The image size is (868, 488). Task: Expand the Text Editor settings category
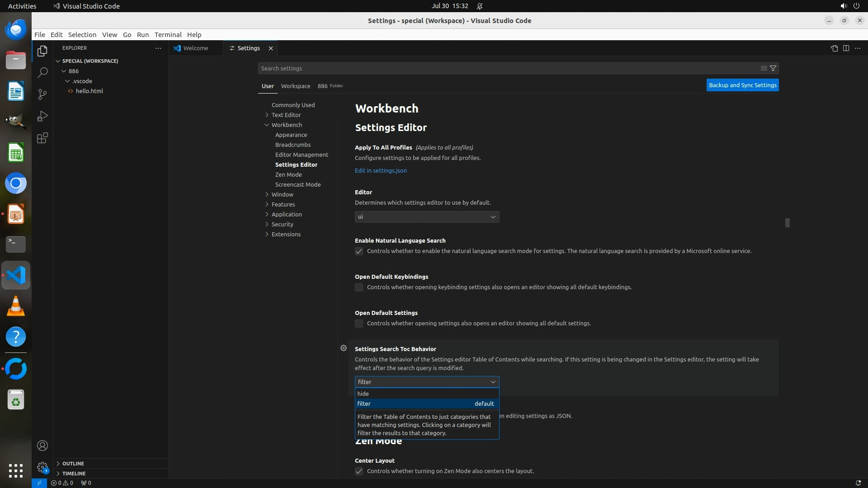pyautogui.click(x=286, y=115)
